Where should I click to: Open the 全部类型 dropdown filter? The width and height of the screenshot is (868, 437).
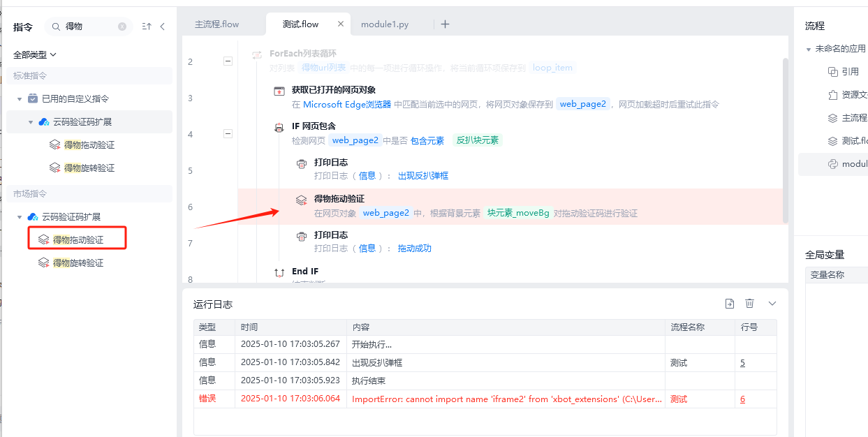[35, 54]
